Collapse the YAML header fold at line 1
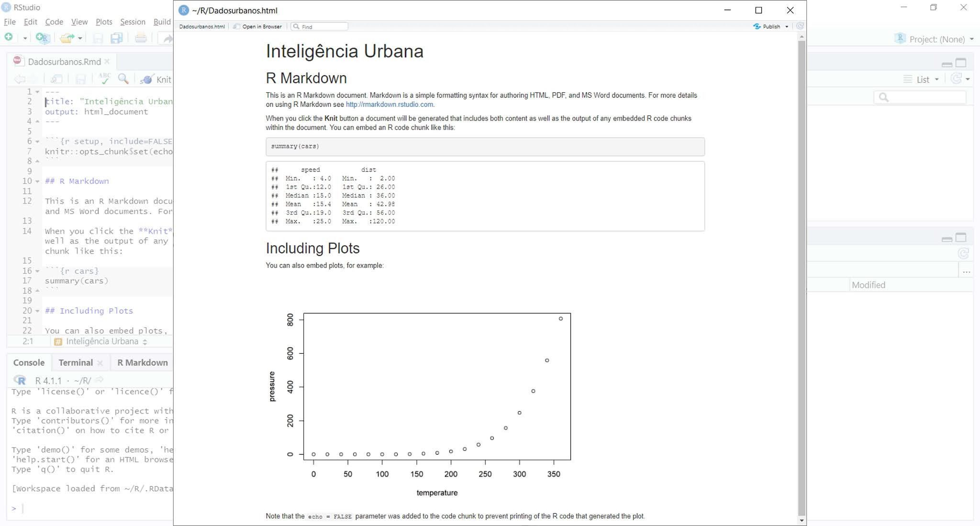 pyautogui.click(x=37, y=91)
